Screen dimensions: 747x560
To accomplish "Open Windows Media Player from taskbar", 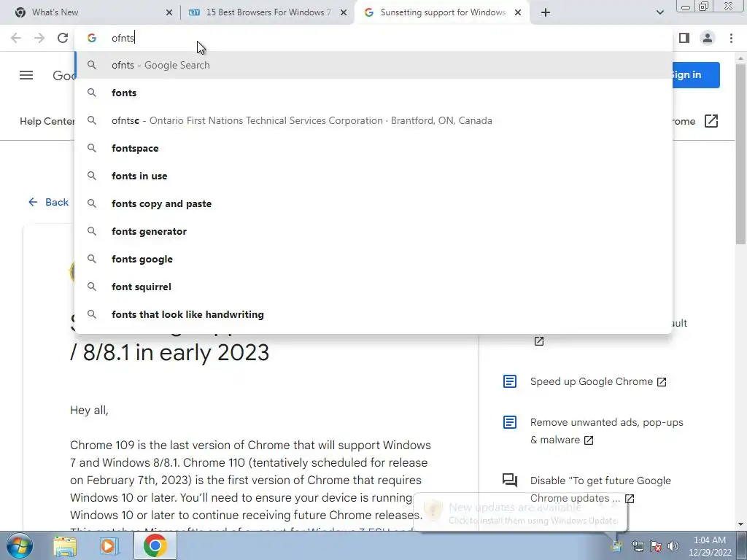I will click(x=108, y=545).
